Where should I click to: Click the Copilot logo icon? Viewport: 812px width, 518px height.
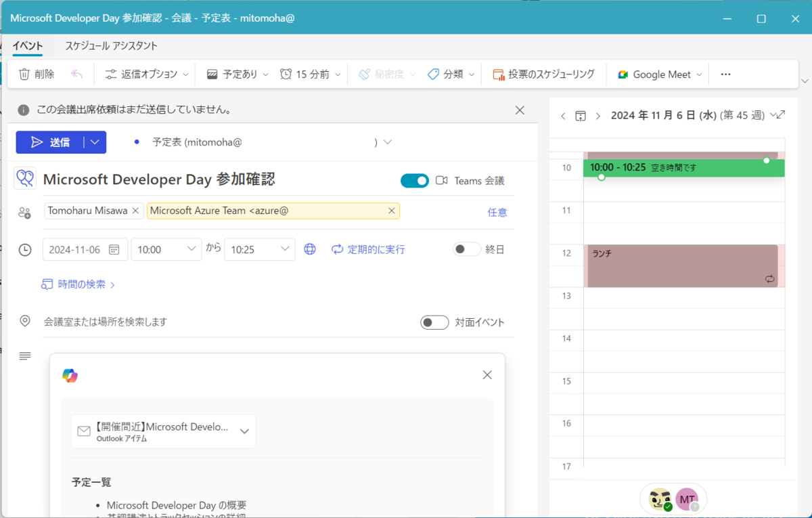click(70, 375)
